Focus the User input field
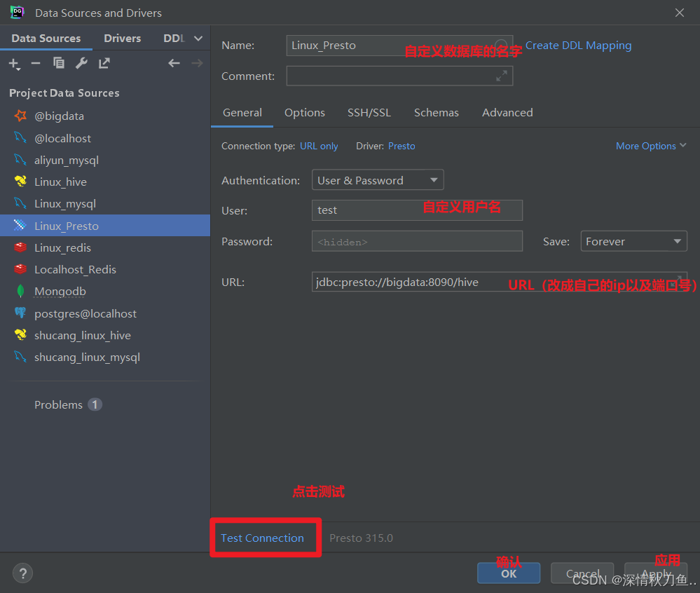 pos(417,210)
